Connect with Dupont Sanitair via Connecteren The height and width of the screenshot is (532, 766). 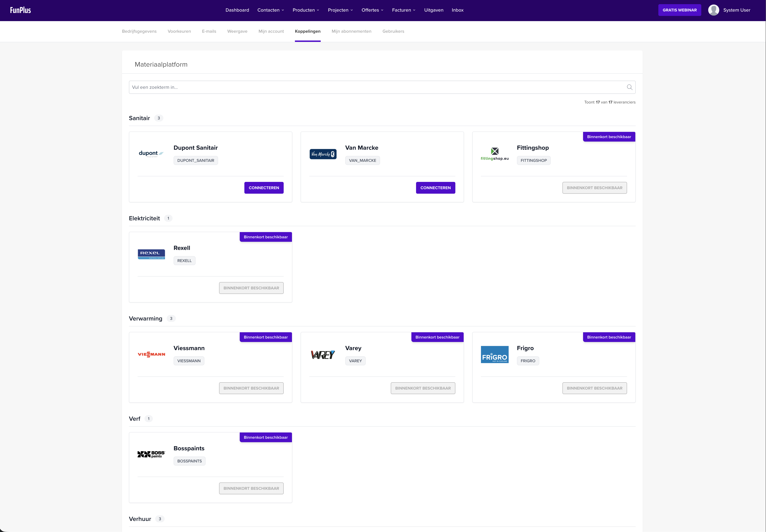click(264, 188)
